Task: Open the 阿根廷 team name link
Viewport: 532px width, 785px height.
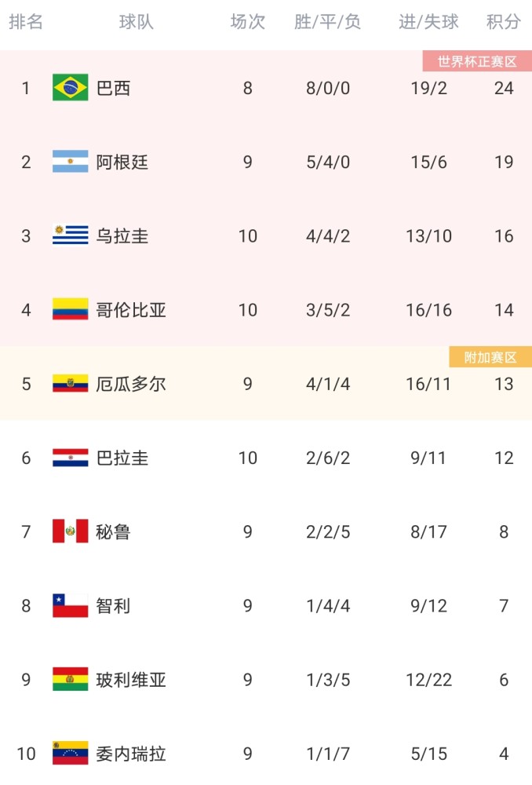Action: 122,162
